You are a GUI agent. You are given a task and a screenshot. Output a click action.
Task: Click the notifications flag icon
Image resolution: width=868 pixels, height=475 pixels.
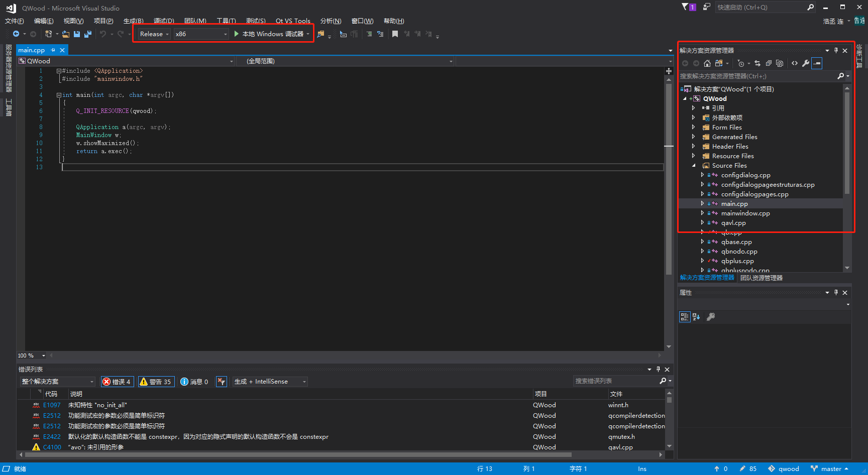[x=688, y=7]
